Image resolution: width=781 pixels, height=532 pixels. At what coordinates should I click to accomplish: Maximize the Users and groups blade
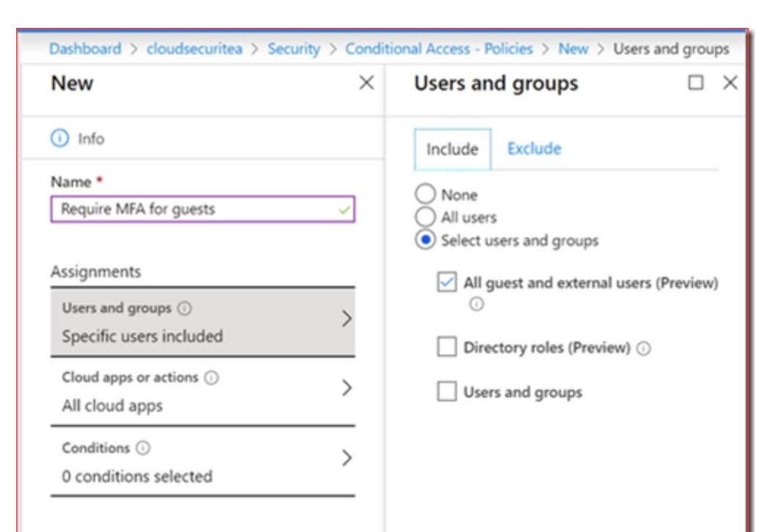tap(694, 84)
